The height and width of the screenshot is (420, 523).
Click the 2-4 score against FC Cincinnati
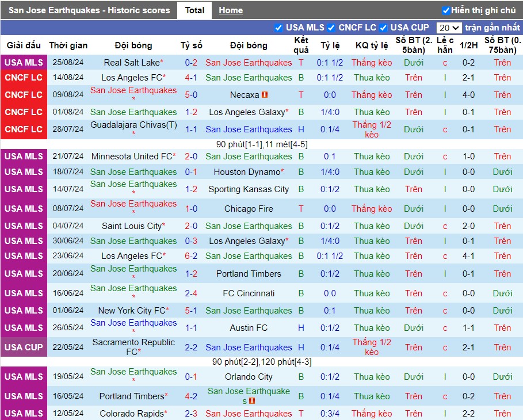[191, 293]
